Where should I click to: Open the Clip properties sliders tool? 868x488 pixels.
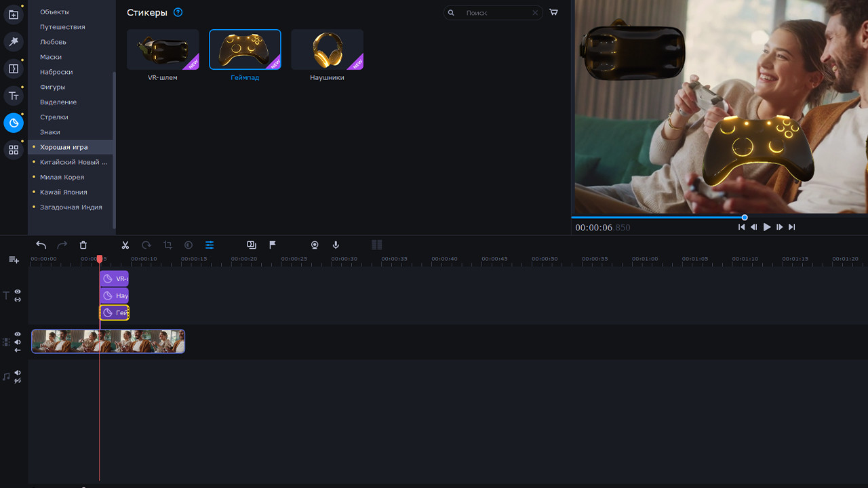(210, 245)
